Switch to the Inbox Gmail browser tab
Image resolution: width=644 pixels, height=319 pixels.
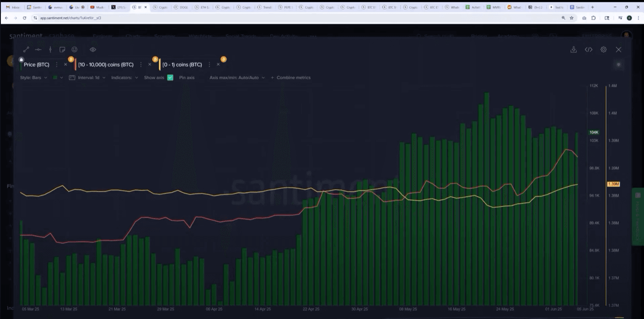click(13, 7)
